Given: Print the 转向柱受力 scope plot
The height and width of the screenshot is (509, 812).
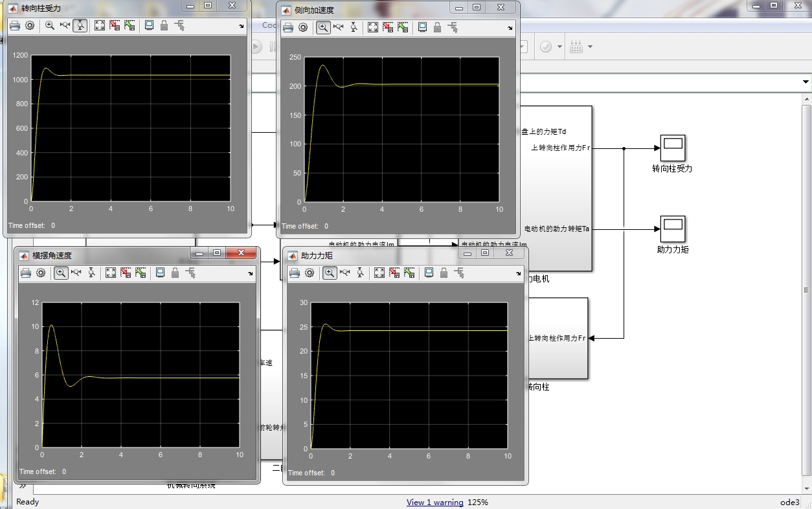Looking at the screenshot, I should (14, 26).
